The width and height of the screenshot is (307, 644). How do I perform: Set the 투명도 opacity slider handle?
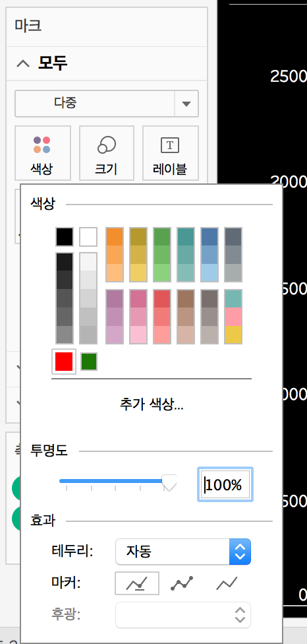coord(169,483)
